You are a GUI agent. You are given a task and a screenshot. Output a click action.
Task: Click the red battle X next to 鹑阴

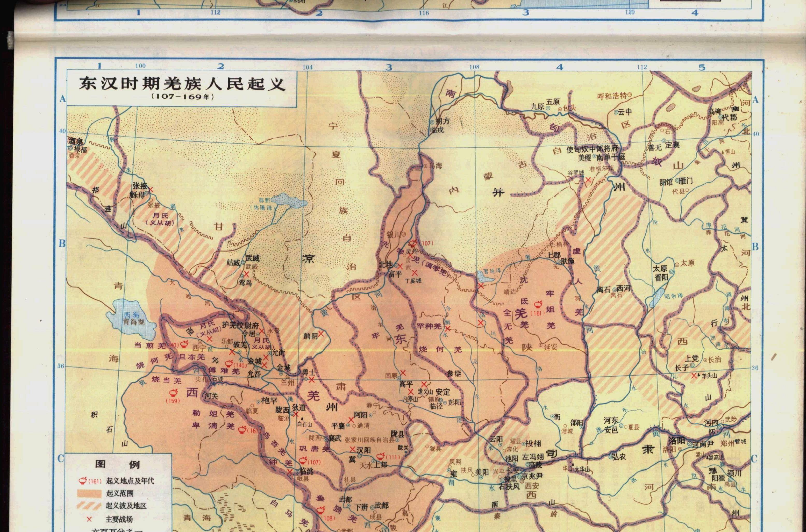click(320, 334)
